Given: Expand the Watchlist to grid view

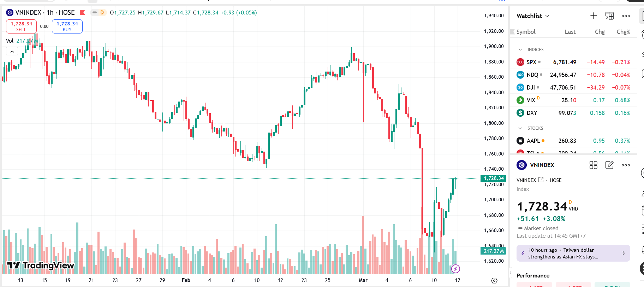Looking at the screenshot, I should coord(609,16).
